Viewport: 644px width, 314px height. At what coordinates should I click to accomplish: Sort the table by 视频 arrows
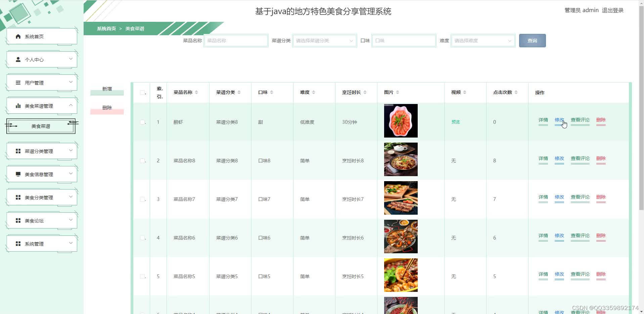[x=465, y=92]
